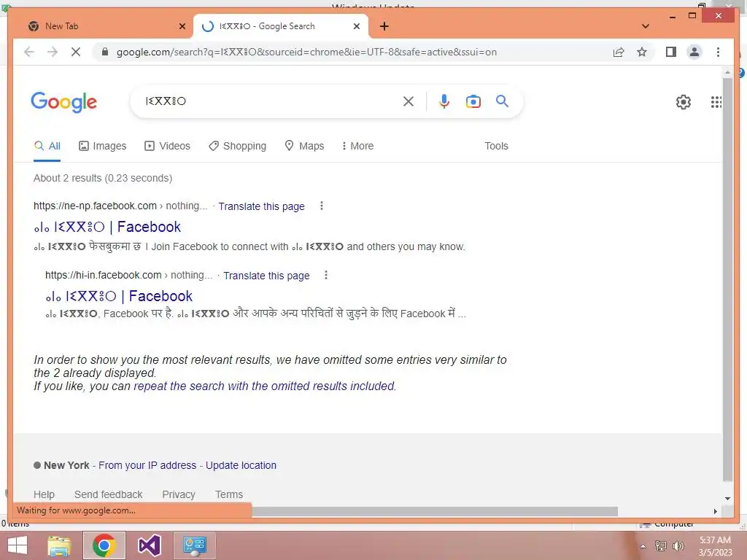
Task: Click the scroll right arrow
Action: 715,511
